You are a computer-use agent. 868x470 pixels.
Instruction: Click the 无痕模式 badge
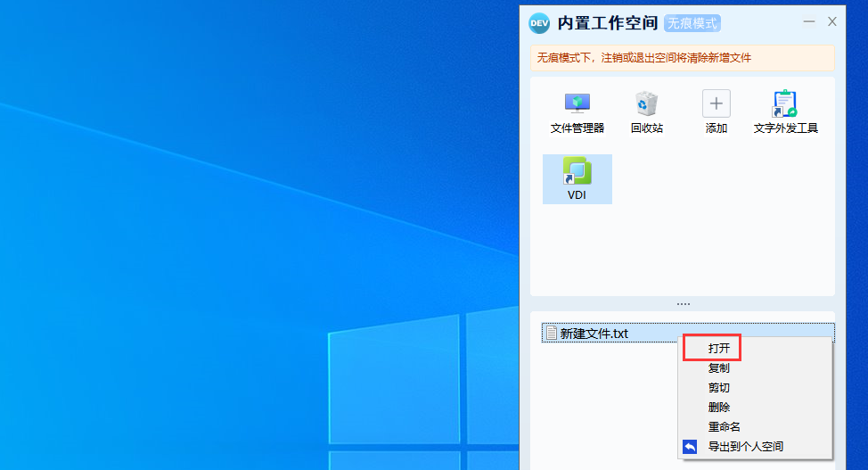point(692,23)
